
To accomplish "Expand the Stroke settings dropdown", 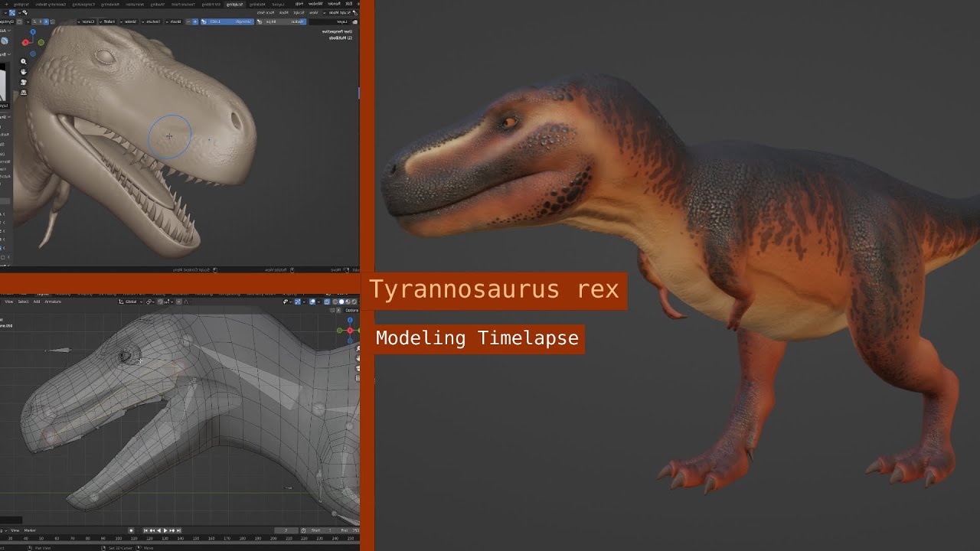I will tap(129, 21).
